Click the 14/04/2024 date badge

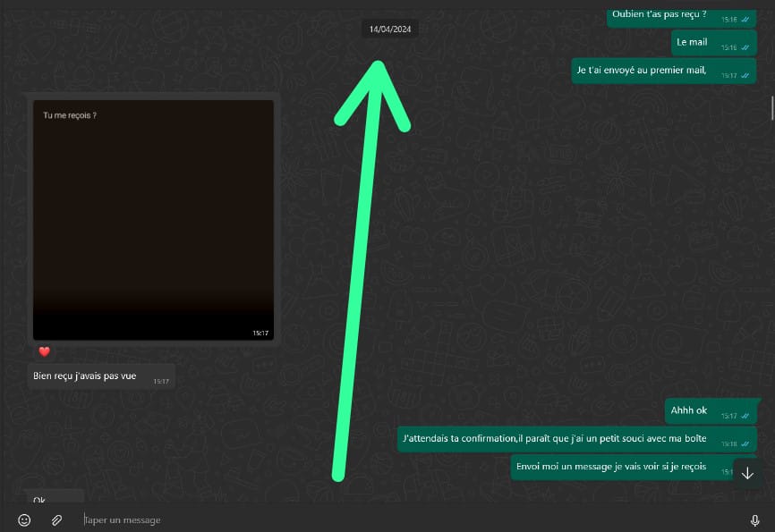pyautogui.click(x=390, y=29)
